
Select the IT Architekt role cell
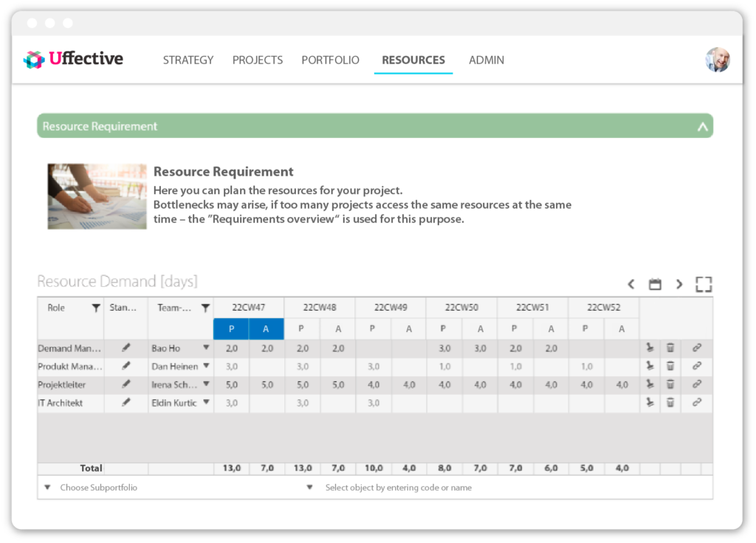[x=70, y=403]
